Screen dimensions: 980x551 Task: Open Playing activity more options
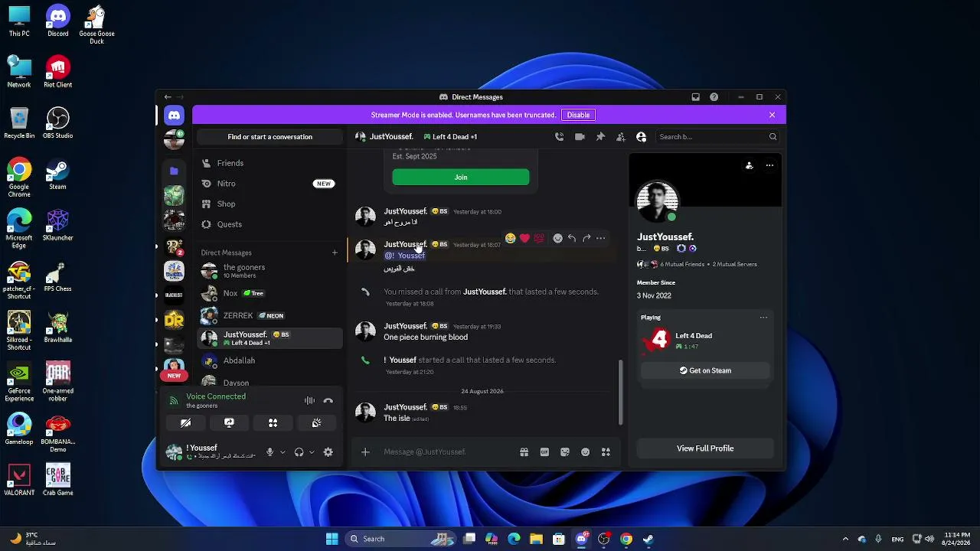[763, 318]
